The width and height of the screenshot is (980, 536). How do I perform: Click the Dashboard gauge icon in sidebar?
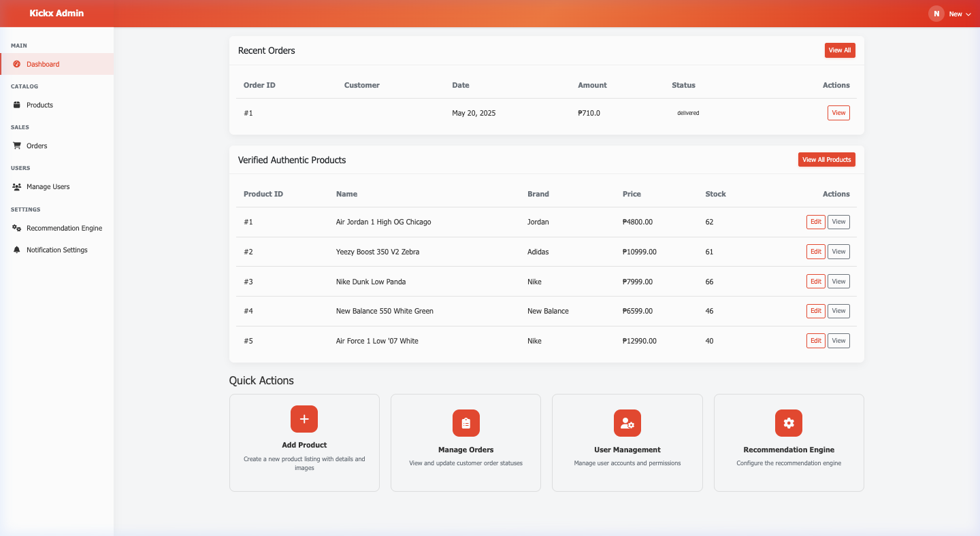tap(17, 64)
